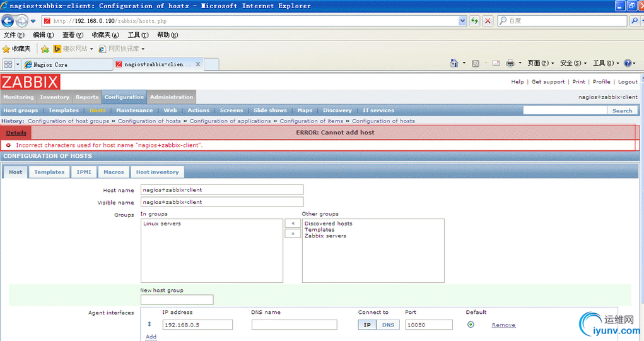Open the Monitoring main menu
644x341 pixels.
pyautogui.click(x=18, y=97)
